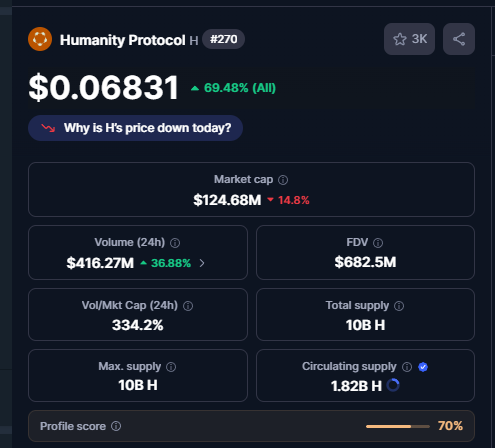Click the Profile score info icon

(x=116, y=426)
